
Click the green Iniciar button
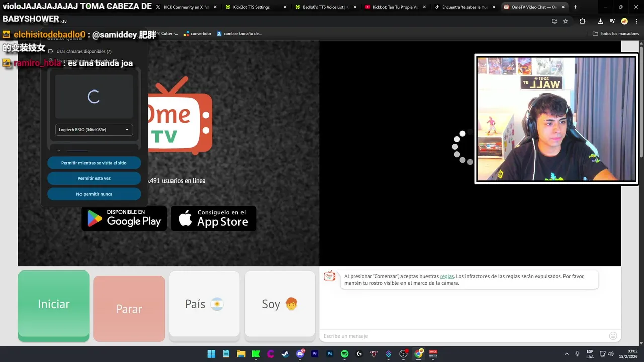(x=53, y=305)
